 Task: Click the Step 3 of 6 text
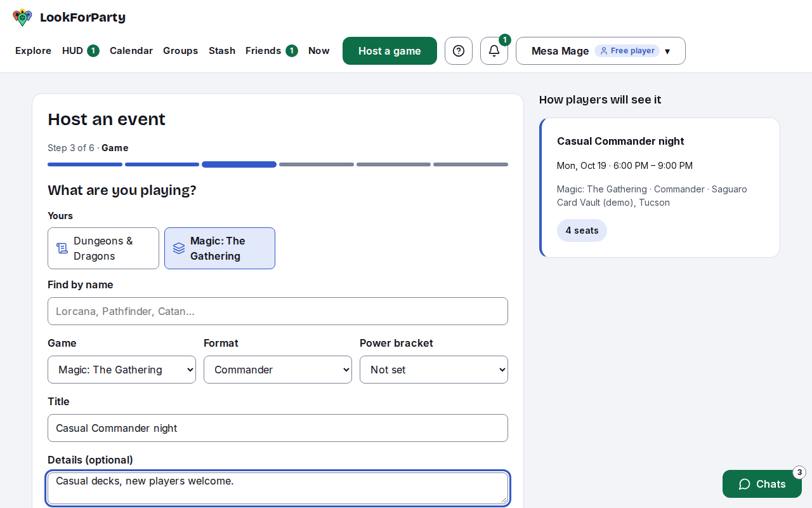coord(71,148)
